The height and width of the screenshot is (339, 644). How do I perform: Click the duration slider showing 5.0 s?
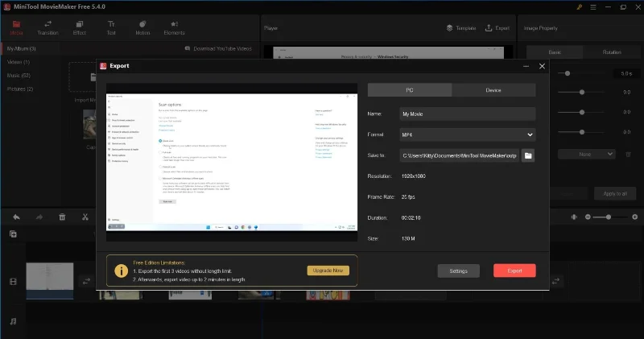[x=580, y=73]
